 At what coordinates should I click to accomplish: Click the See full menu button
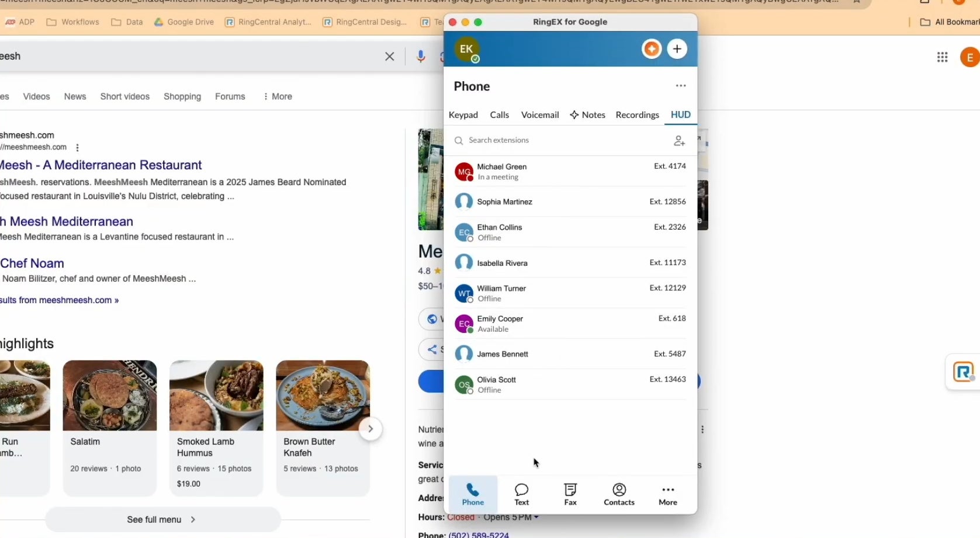pyautogui.click(x=161, y=519)
